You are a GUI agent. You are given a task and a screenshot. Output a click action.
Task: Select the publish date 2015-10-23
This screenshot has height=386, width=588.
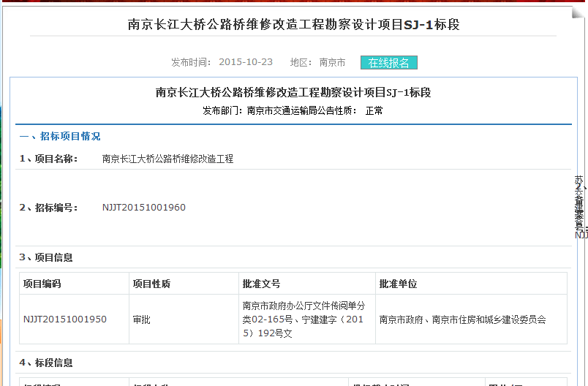(x=246, y=63)
